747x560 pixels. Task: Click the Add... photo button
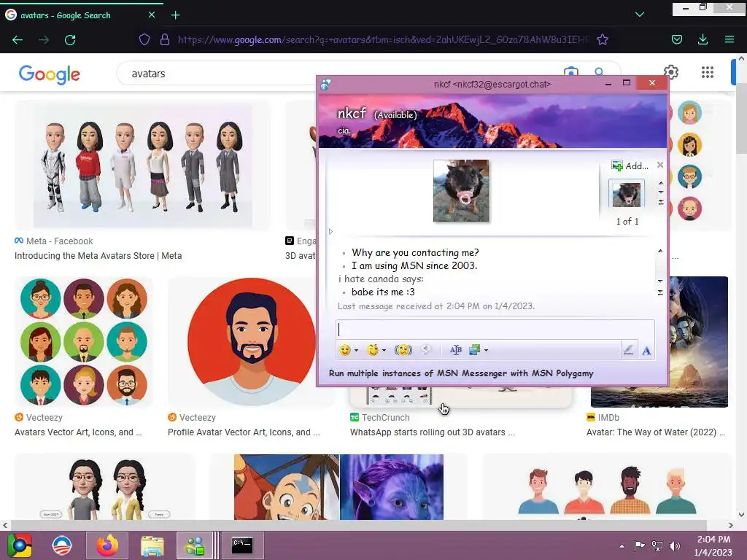(x=630, y=166)
